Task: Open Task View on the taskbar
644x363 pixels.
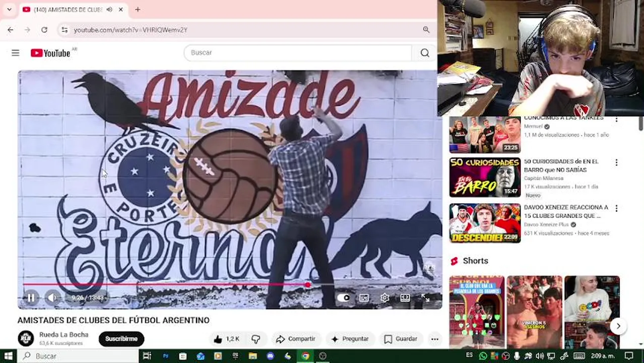Action: (147, 356)
